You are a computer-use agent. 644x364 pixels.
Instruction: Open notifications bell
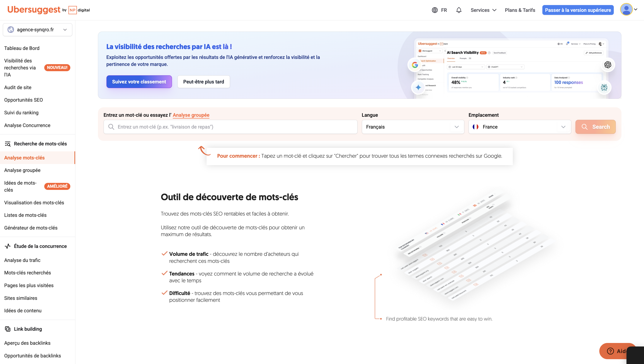pos(459,10)
